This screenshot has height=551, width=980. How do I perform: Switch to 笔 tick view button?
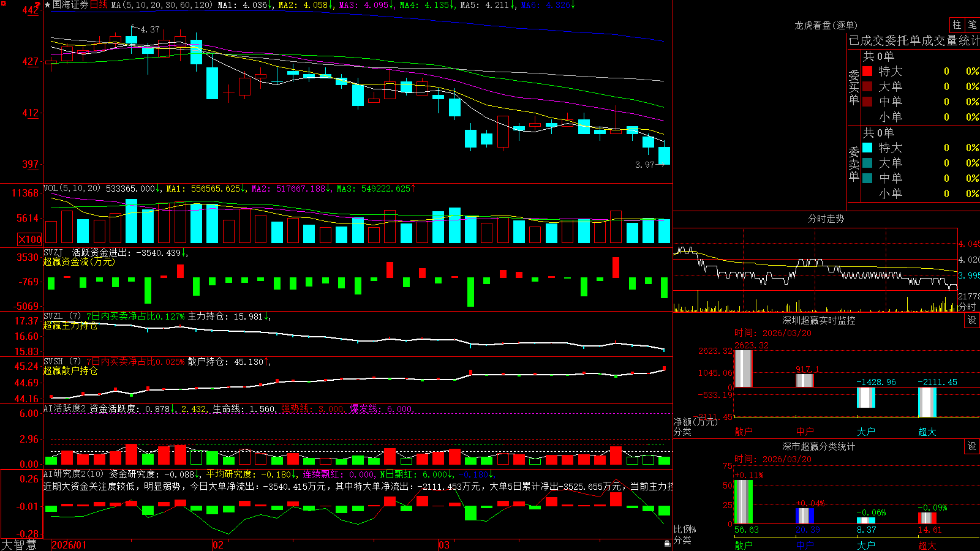click(972, 24)
